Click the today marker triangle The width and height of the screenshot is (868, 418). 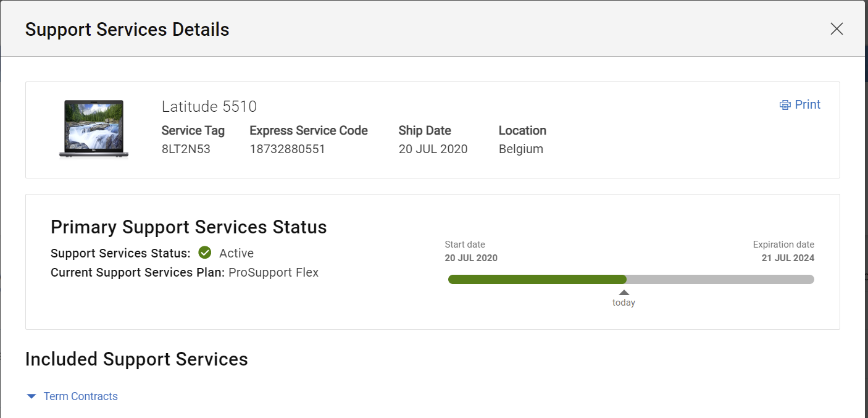(624, 293)
